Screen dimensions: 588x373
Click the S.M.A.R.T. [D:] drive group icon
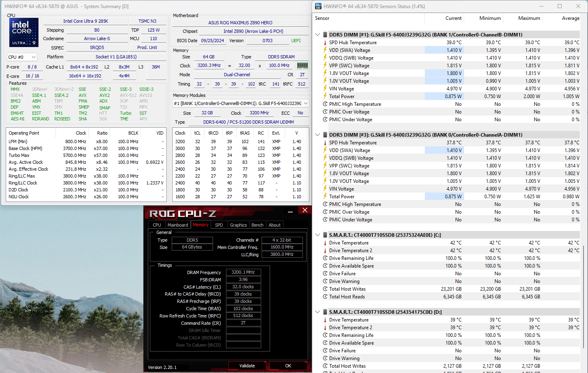point(325,312)
